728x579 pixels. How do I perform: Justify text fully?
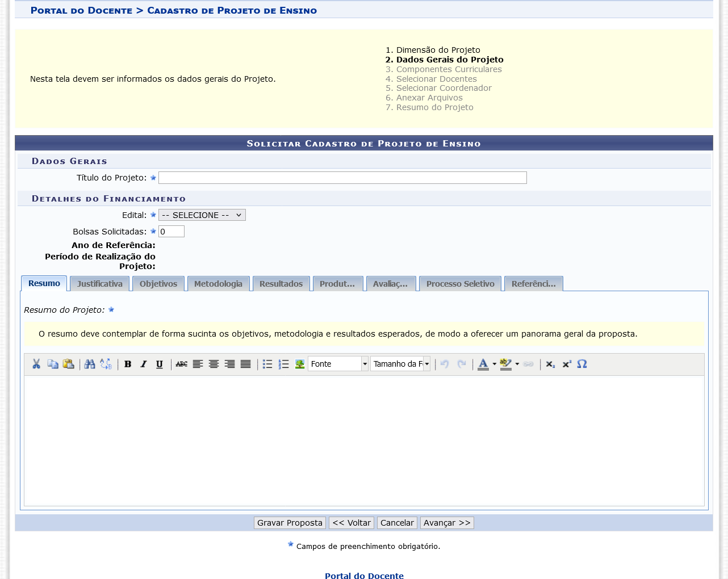(245, 364)
